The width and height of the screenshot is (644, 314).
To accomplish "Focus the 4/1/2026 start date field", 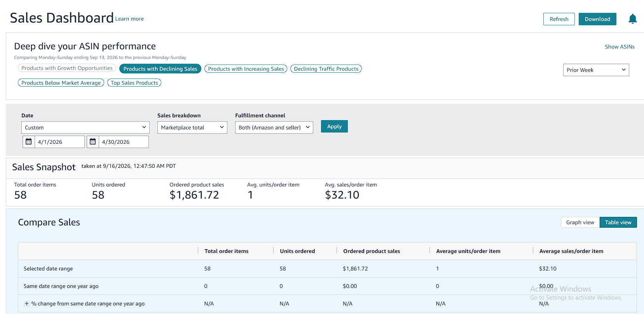I will coord(59,142).
